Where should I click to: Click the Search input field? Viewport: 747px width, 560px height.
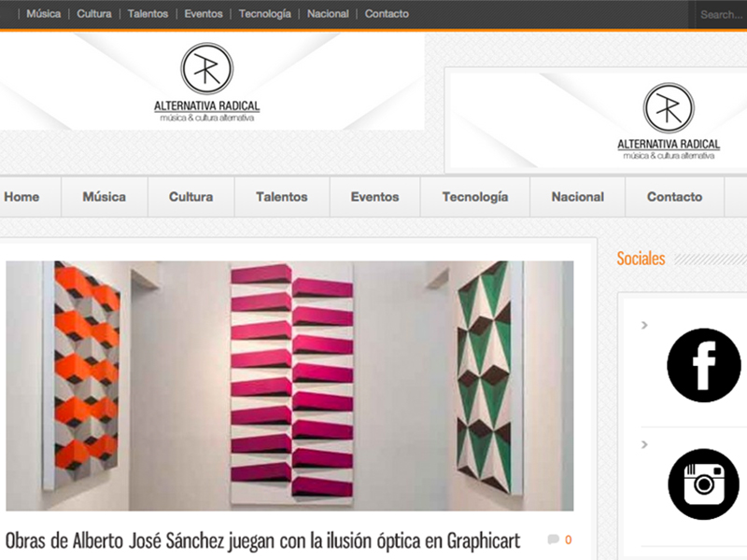pos(721,14)
